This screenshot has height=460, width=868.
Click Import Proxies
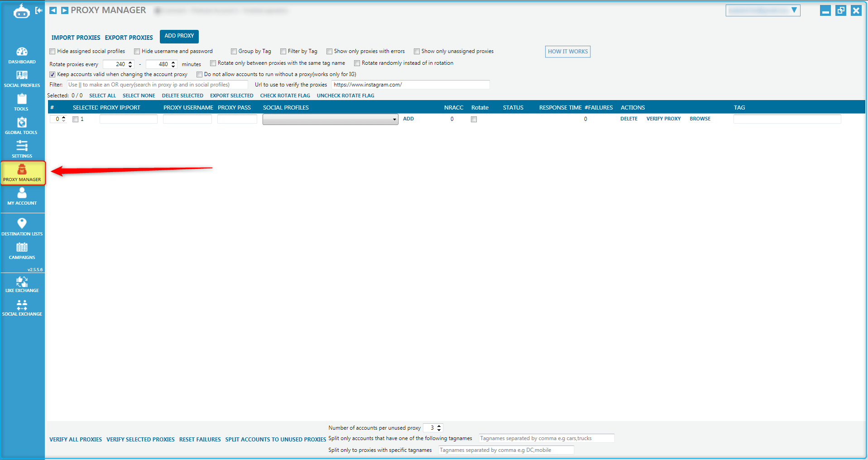pos(76,38)
